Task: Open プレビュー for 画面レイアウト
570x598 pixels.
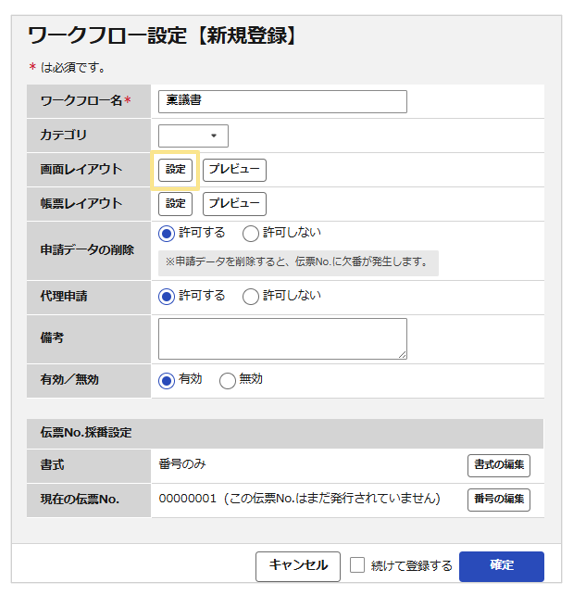Action: pos(234,170)
